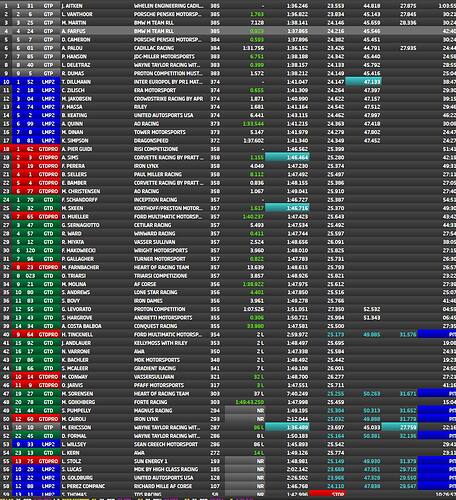Select the L. Perez Companc row
The width and height of the screenshot is (456, 500).
pos(228,486)
